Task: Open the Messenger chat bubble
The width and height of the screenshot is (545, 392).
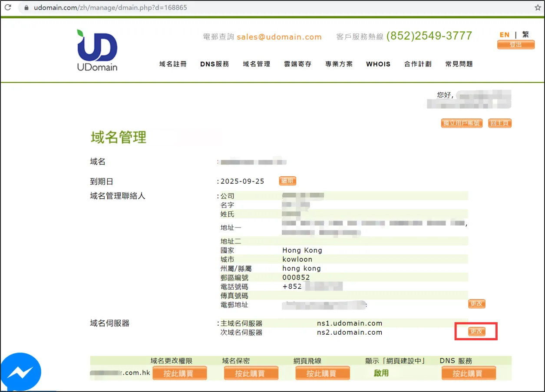Action: point(20,372)
